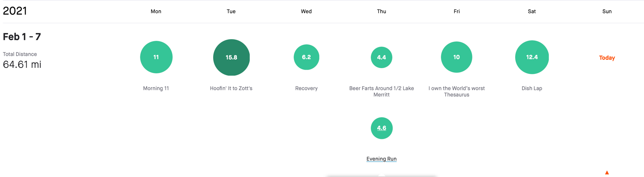Viewport: 644px width, 177px height.
Task: Click the 2021 year label
Action: click(15, 11)
